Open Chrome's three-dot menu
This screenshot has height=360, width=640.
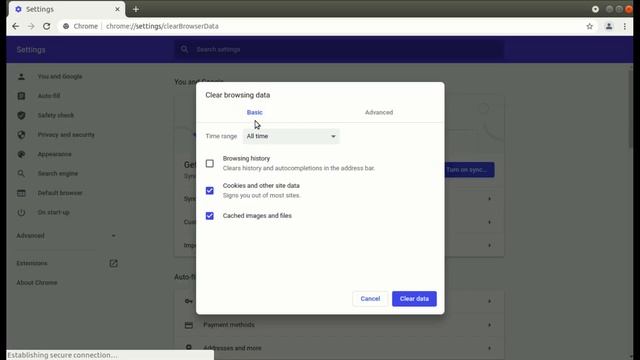coord(624,26)
